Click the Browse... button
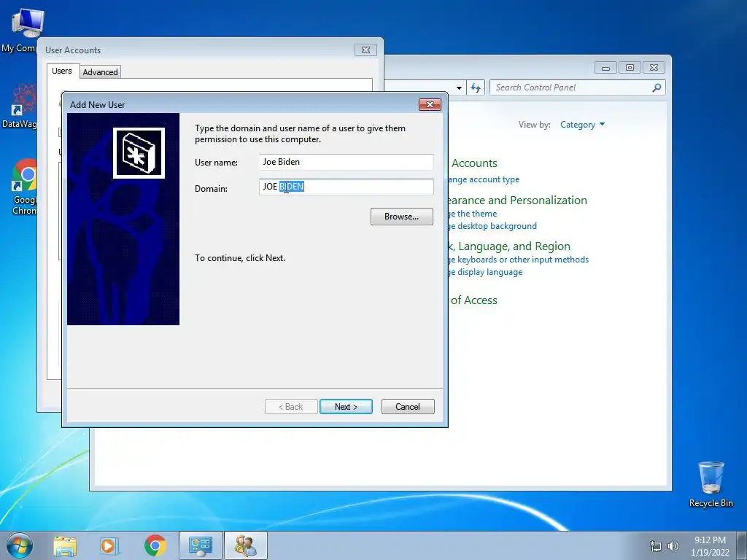The image size is (747, 560). point(402,217)
